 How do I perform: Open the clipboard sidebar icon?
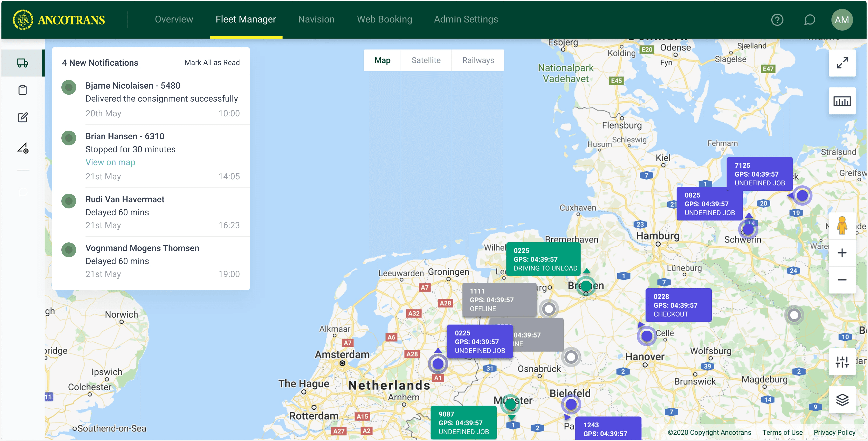(23, 90)
